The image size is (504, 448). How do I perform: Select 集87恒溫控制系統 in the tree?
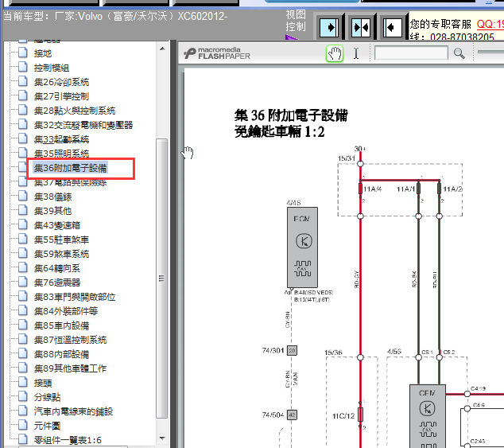[70, 340]
